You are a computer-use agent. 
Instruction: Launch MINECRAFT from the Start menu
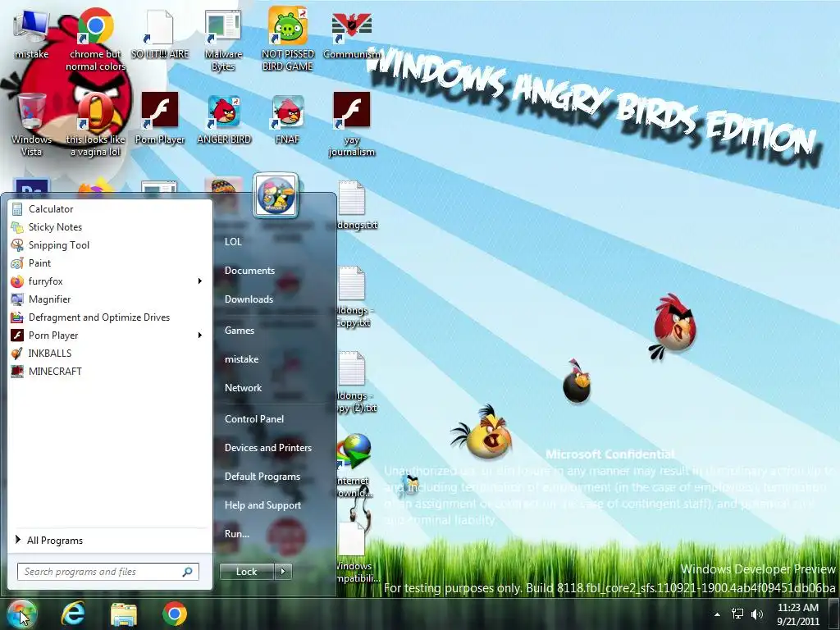[110, 372]
